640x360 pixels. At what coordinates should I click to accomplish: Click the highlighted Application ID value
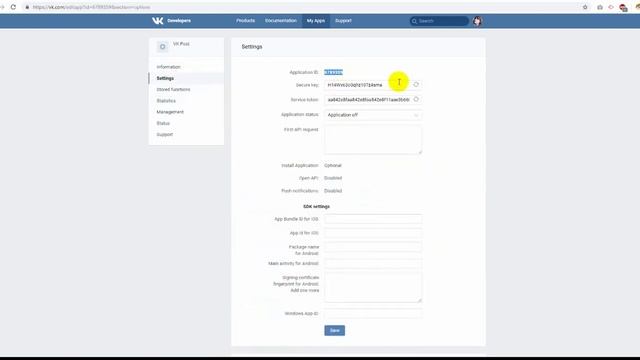pyautogui.click(x=333, y=72)
